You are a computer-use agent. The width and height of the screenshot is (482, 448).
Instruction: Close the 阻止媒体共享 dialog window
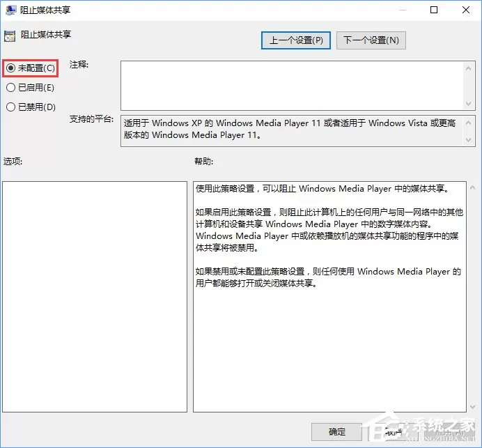(x=466, y=10)
